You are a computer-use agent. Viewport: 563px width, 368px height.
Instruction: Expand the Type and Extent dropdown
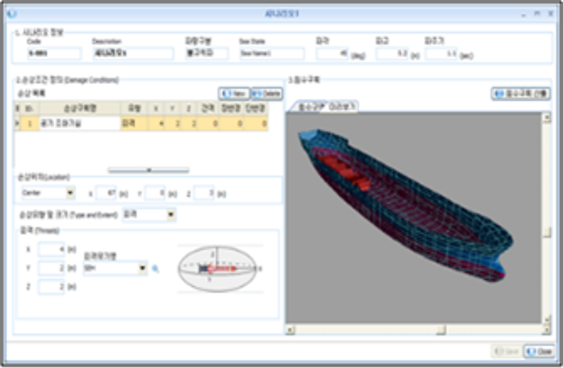point(171,214)
